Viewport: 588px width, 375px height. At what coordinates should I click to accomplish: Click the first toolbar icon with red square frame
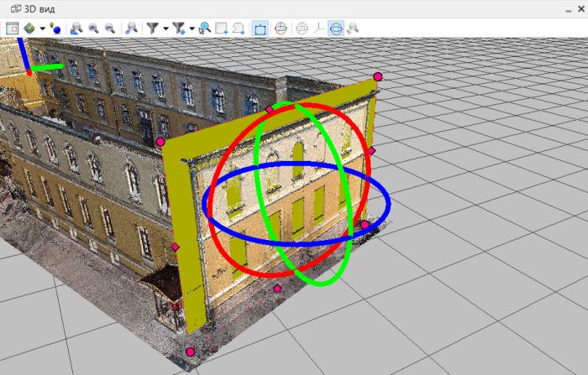point(12,28)
